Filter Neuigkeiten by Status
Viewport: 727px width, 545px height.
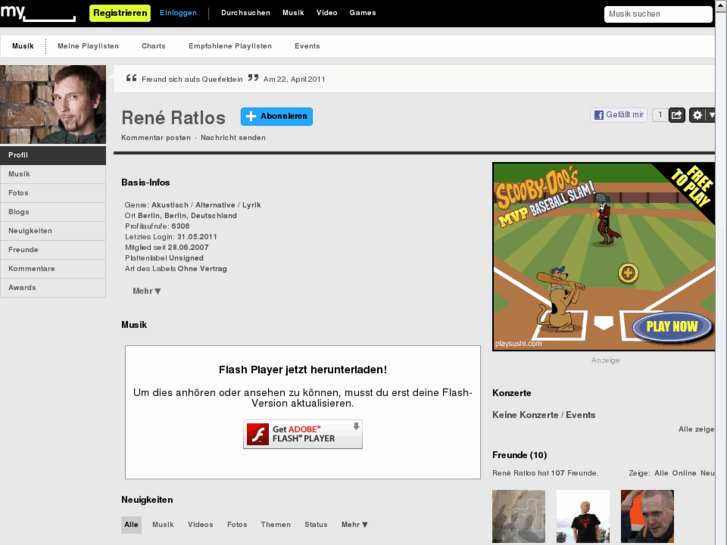[x=316, y=525]
